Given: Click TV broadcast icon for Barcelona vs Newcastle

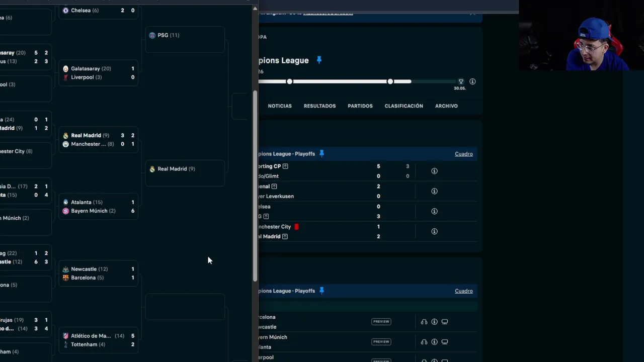Looking at the screenshot, I should 444,322.
